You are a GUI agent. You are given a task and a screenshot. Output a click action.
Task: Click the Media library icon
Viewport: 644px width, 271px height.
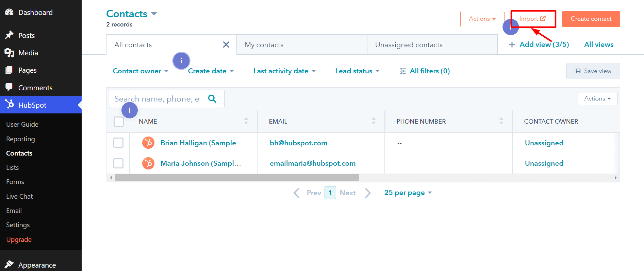[x=9, y=53]
